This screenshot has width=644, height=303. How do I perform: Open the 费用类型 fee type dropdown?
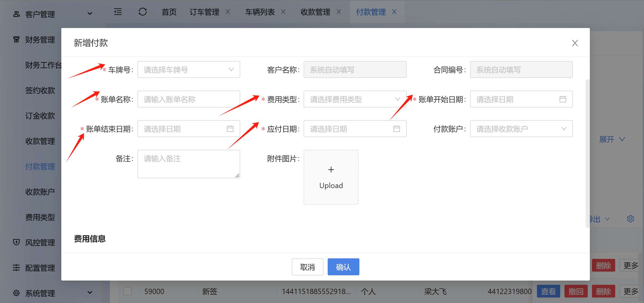tap(355, 99)
